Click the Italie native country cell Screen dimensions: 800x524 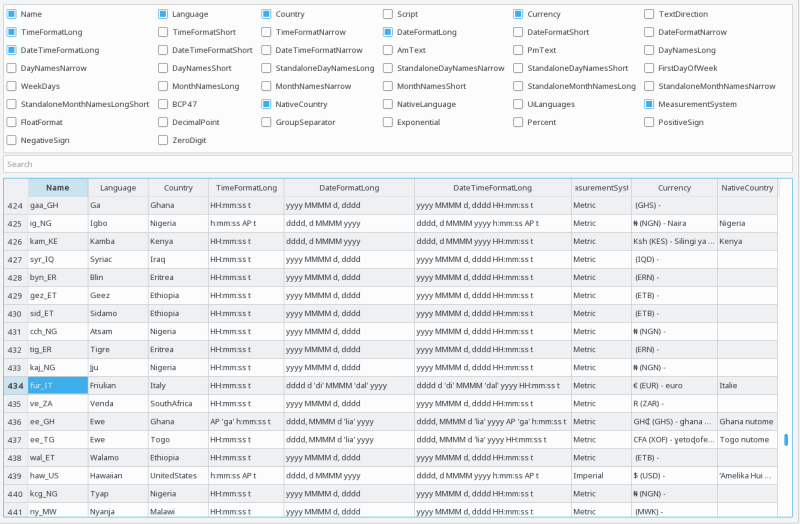click(x=747, y=386)
